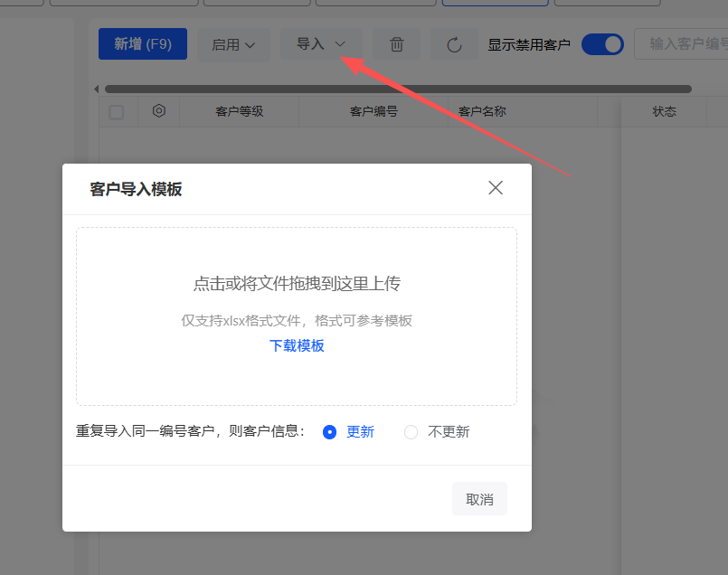728x575 pixels.
Task: Tick the select-all checkbox in table header
Action: tap(117, 112)
